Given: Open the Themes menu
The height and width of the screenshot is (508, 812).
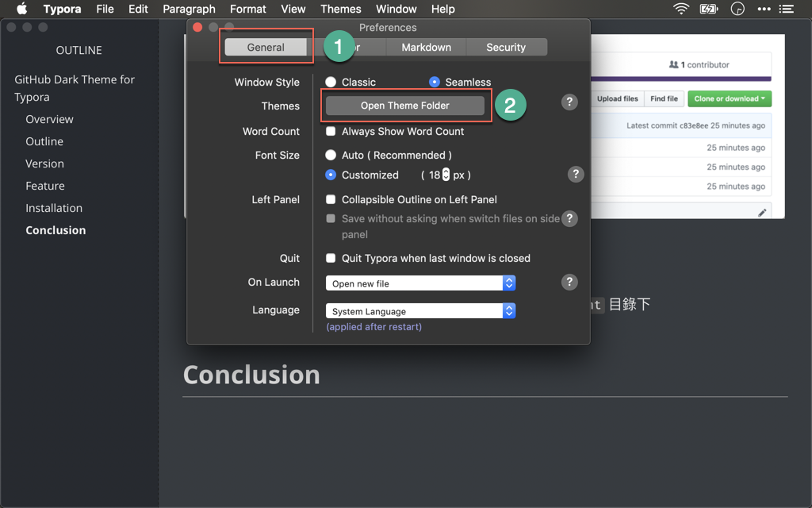Looking at the screenshot, I should coord(341,9).
